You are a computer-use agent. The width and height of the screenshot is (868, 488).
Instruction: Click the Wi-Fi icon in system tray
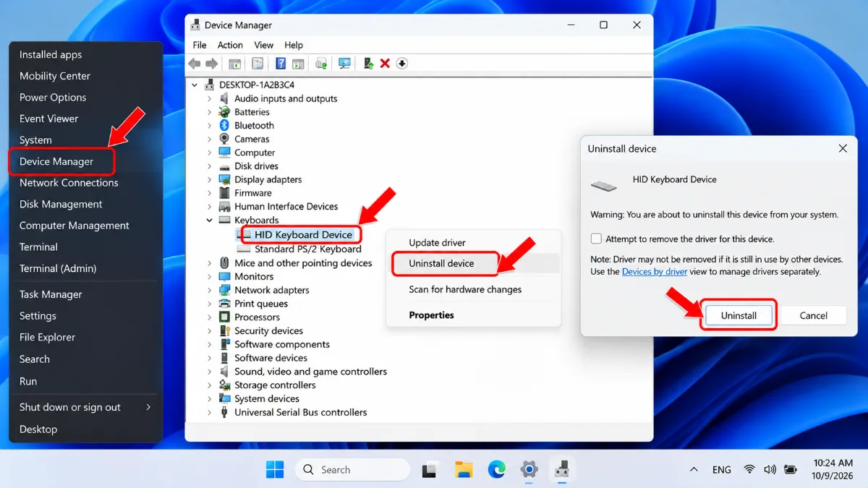(x=749, y=470)
